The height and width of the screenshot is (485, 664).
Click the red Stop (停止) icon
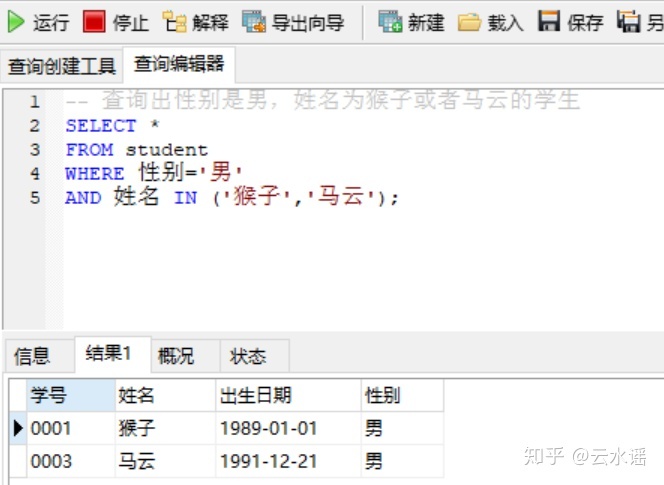(94, 22)
